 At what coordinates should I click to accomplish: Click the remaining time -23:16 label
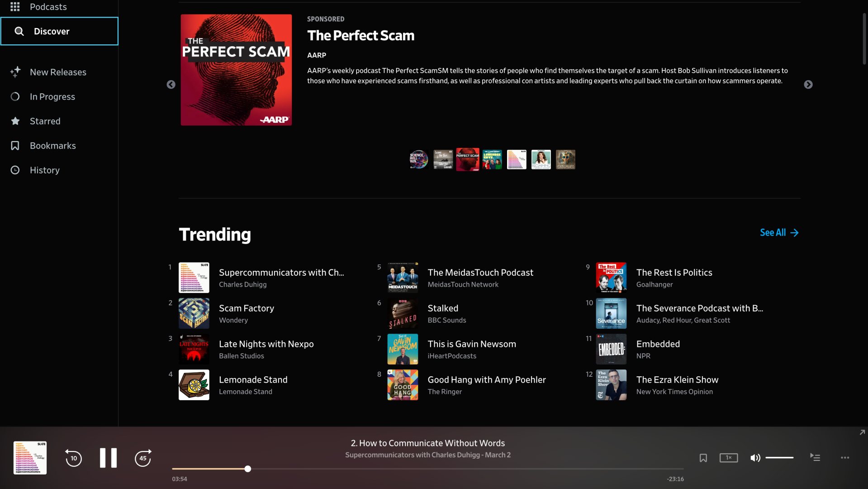675,479
